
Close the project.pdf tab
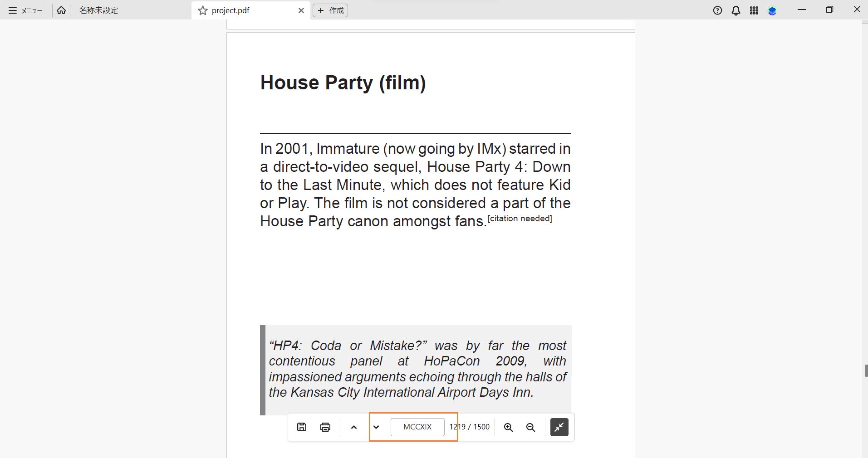click(301, 10)
